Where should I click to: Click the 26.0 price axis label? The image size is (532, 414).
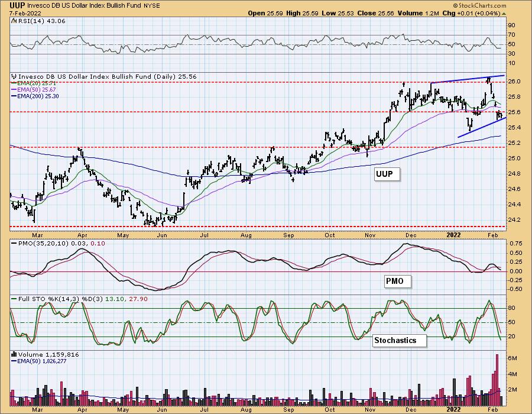[x=514, y=82]
